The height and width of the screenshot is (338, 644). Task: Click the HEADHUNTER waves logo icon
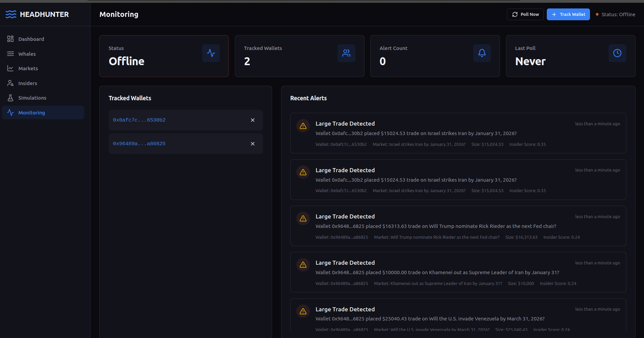click(11, 14)
